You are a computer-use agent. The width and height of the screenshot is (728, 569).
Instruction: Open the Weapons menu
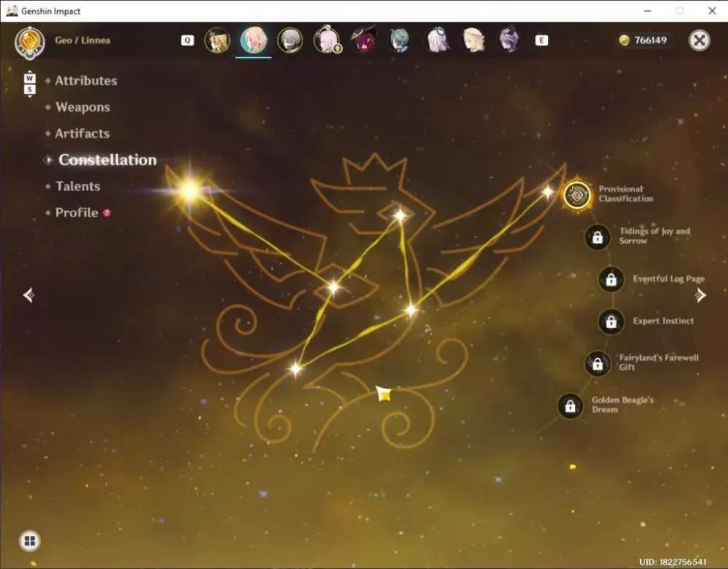pos(83,107)
